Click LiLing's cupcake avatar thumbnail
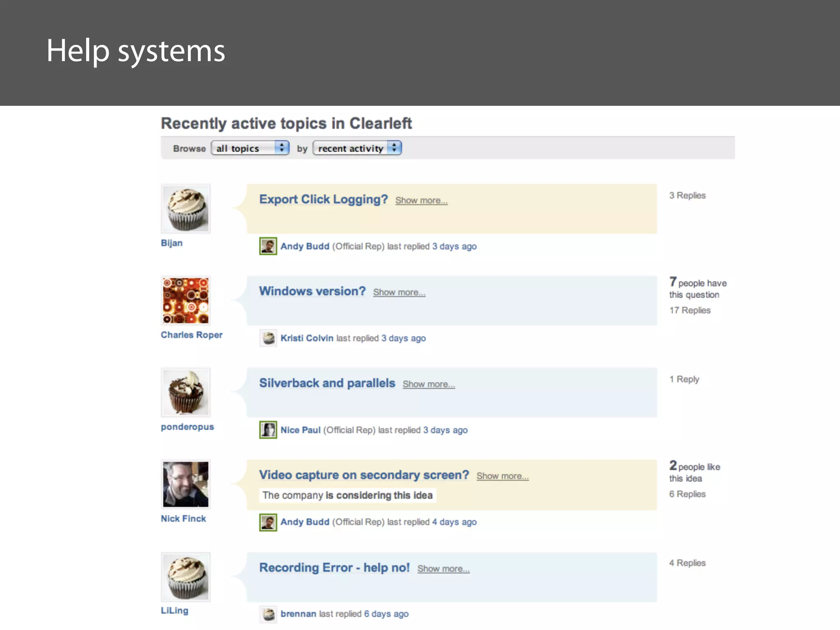 point(186,577)
